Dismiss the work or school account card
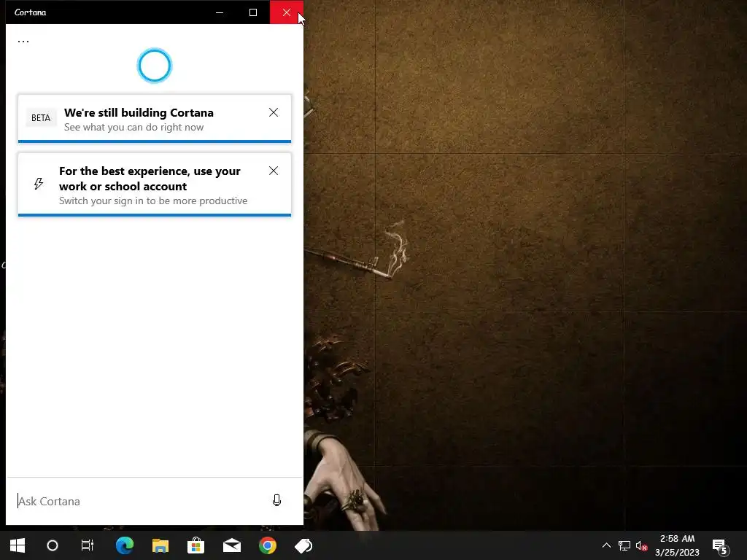The width and height of the screenshot is (747, 560). pyautogui.click(x=274, y=171)
